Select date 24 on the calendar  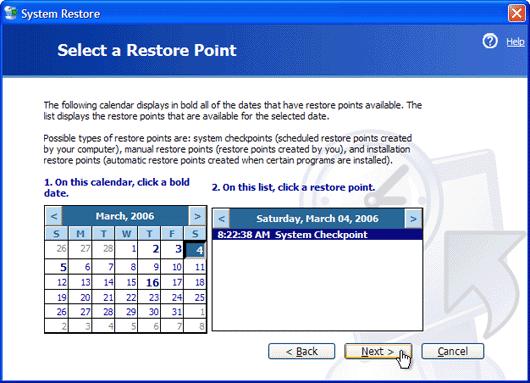172,297
